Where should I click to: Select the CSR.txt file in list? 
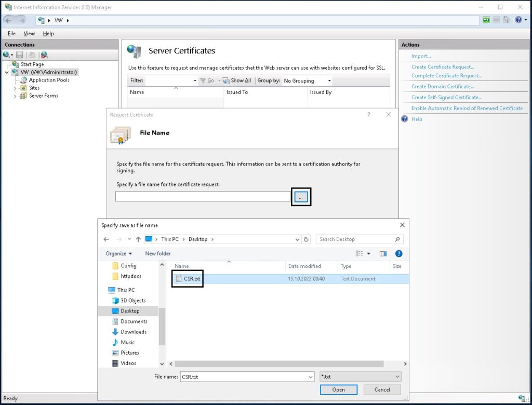click(192, 279)
